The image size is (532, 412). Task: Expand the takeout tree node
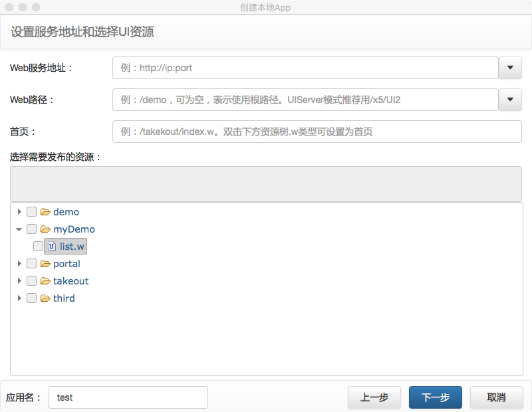pos(19,280)
